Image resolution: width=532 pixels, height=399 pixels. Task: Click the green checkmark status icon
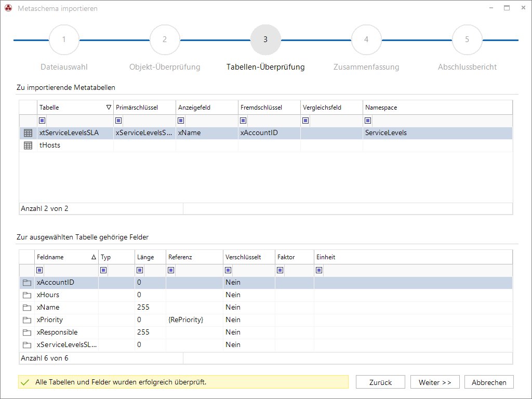[x=25, y=382]
